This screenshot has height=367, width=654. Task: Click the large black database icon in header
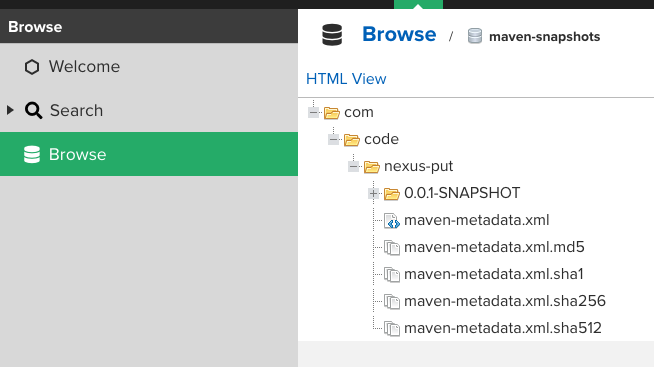pyautogui.click(x=332, y=35)
